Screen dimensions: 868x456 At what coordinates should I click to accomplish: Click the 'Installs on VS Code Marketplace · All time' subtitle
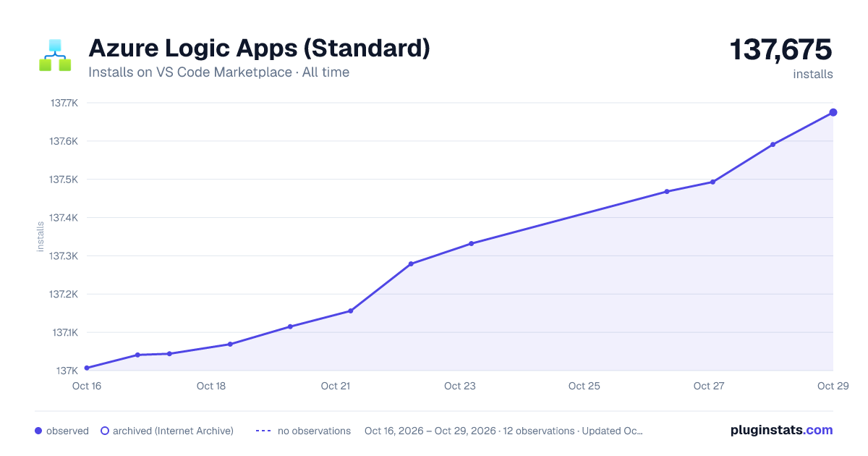tap(218, 72)
